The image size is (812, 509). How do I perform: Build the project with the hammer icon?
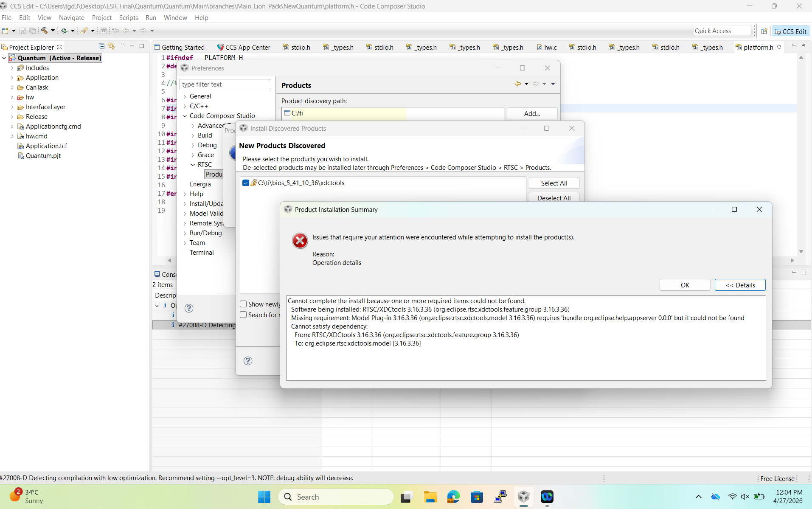(x=44, y=31)
